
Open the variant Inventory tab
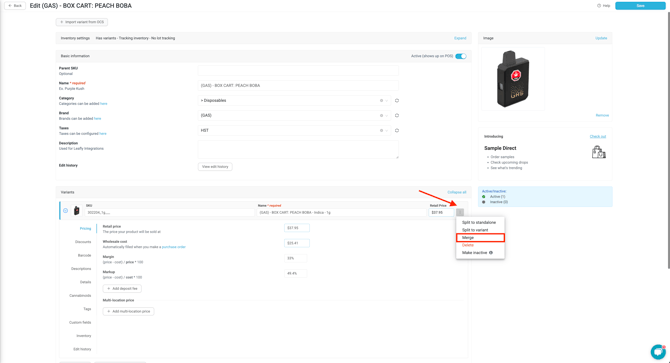click(x=84, y=336)
